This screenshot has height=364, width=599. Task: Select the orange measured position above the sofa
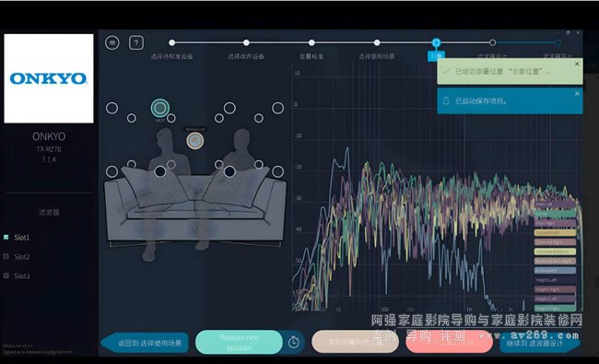[x=194, y=141]
